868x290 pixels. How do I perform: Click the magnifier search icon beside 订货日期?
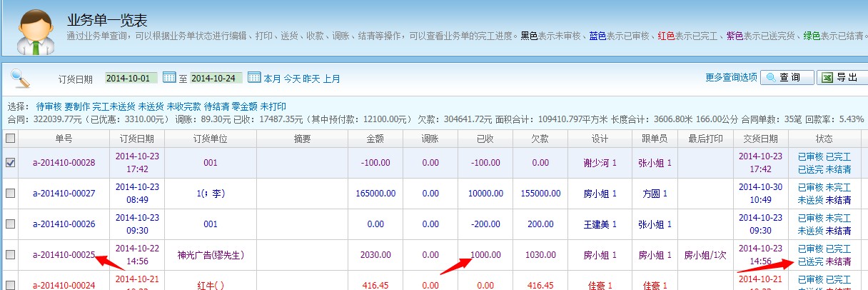(x=20, y=77)
